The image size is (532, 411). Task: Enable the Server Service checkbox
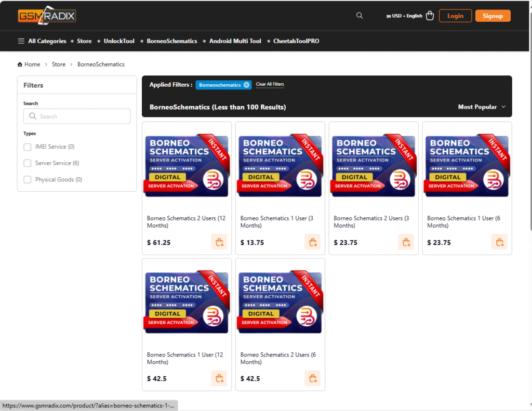[28, 163]
